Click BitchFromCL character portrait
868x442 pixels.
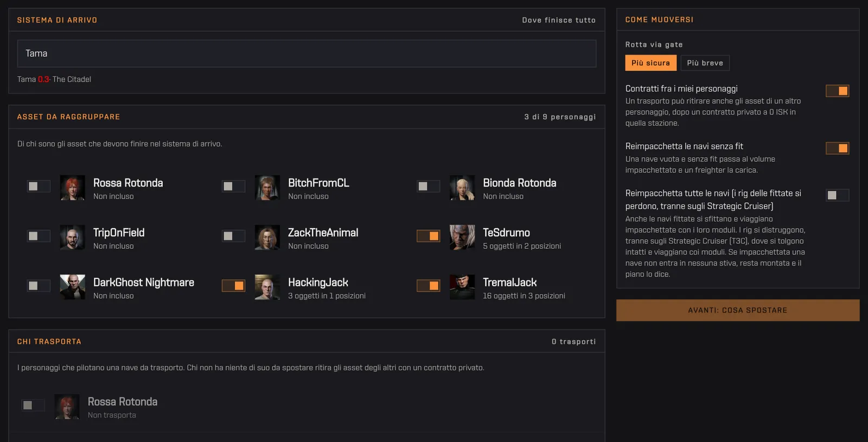tap(267, 188)
